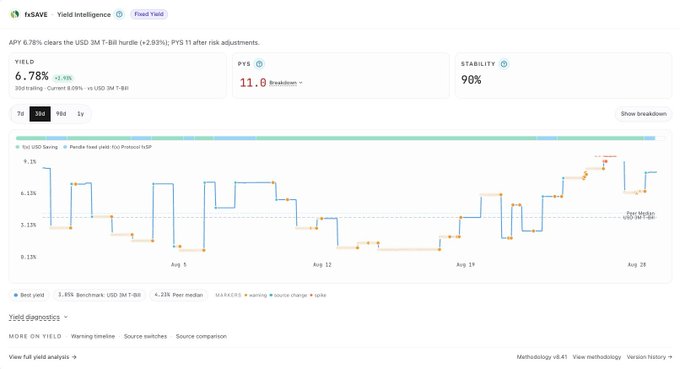Click the Fixed Yield badge
680x369 pixels.
(x=149, y=14)
